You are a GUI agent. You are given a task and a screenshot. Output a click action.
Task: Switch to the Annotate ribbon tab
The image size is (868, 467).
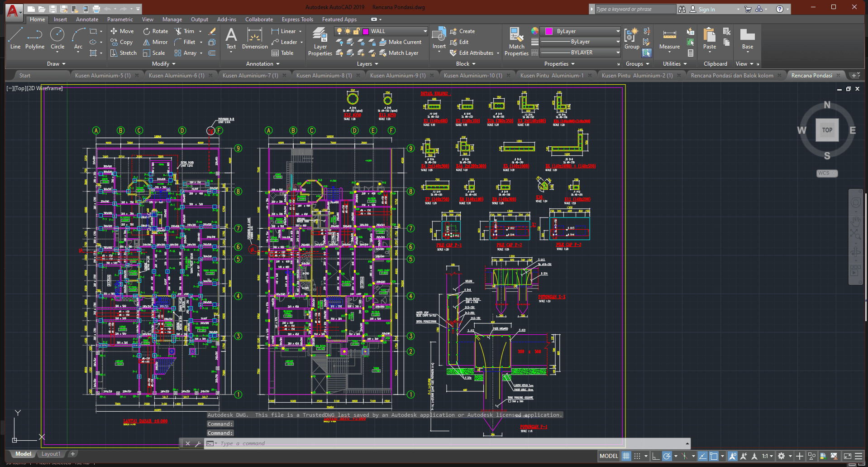tap(87, 19)
